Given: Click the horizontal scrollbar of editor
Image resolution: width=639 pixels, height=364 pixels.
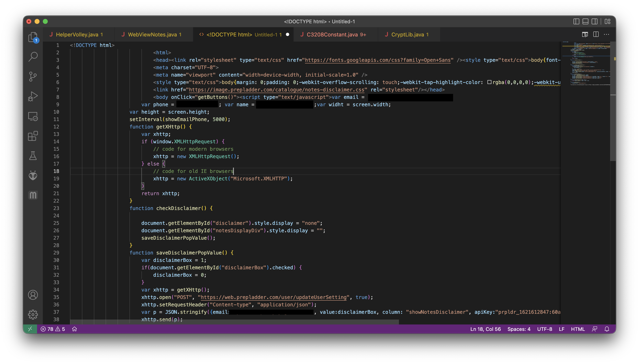Looking at the screenshot, I should click(x=234, y=322).
